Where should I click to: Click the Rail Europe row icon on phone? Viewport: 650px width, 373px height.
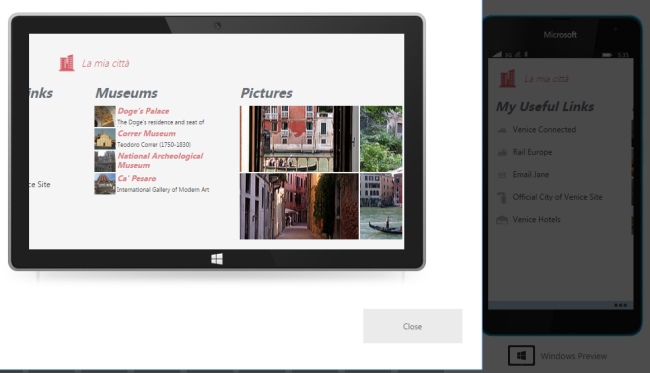tap(502, 153)
